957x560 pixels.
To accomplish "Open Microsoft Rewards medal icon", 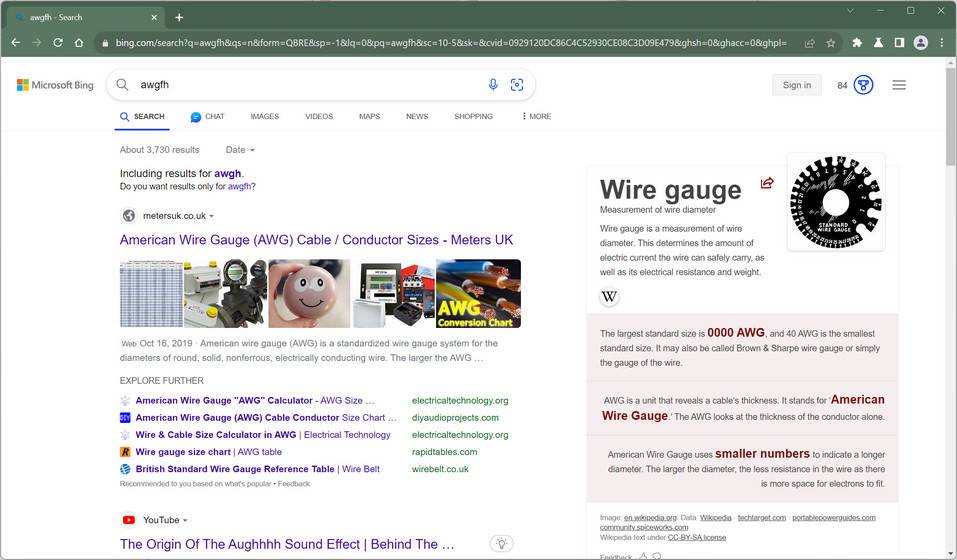I will 863,85.
